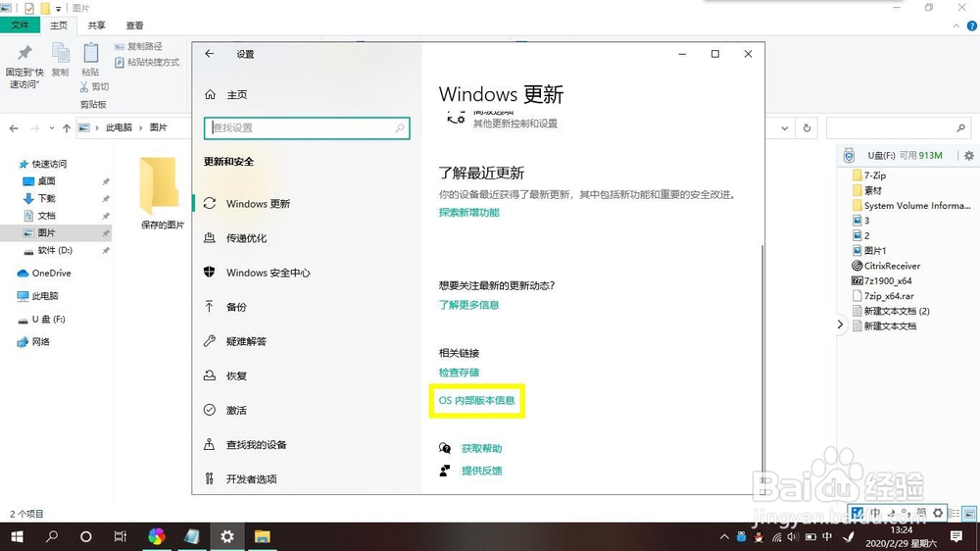Open OS 内部版本信息 link
Screen dimensions: 980x551
click(477, 400)
